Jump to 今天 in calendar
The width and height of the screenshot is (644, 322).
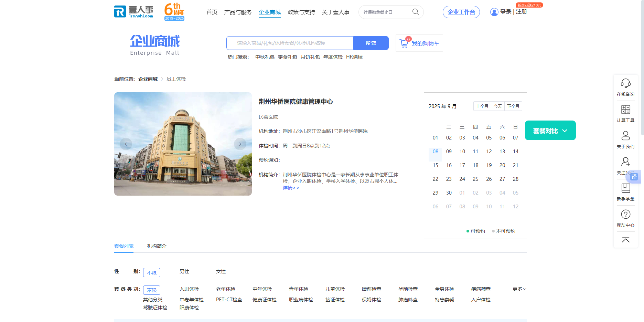click(498, 106)
